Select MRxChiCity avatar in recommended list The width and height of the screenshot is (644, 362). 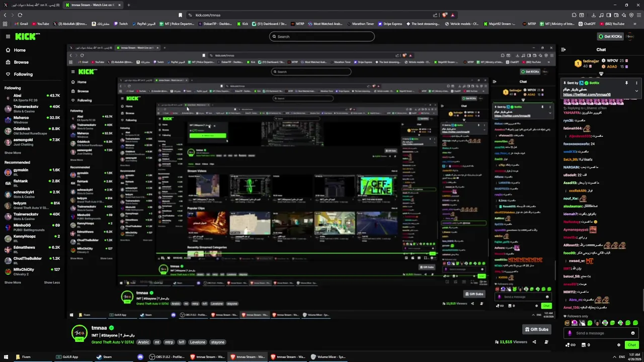point(8,271)
